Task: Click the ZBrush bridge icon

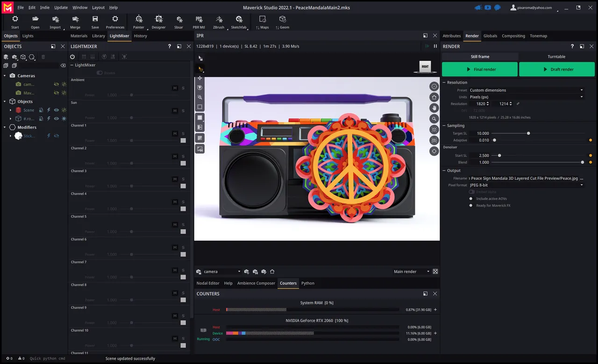Action: coord(219,21)
